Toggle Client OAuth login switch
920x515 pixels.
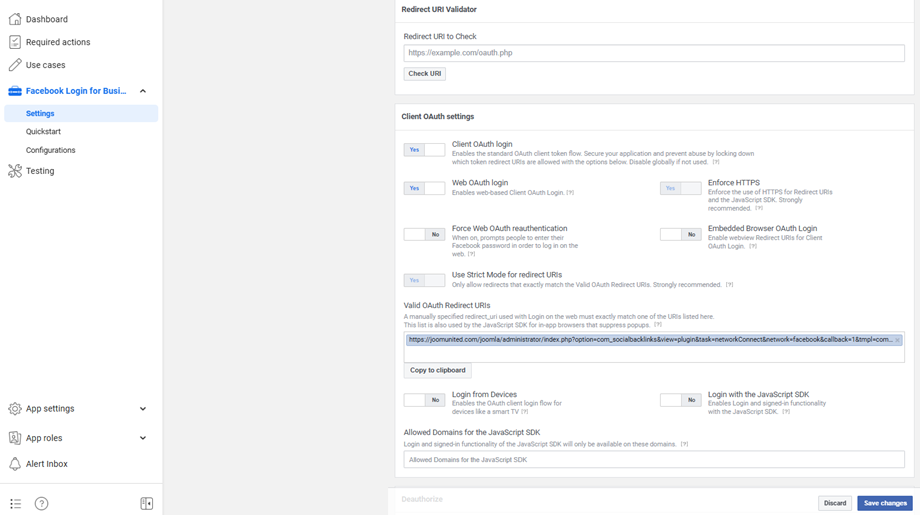(x=424, y=150)
